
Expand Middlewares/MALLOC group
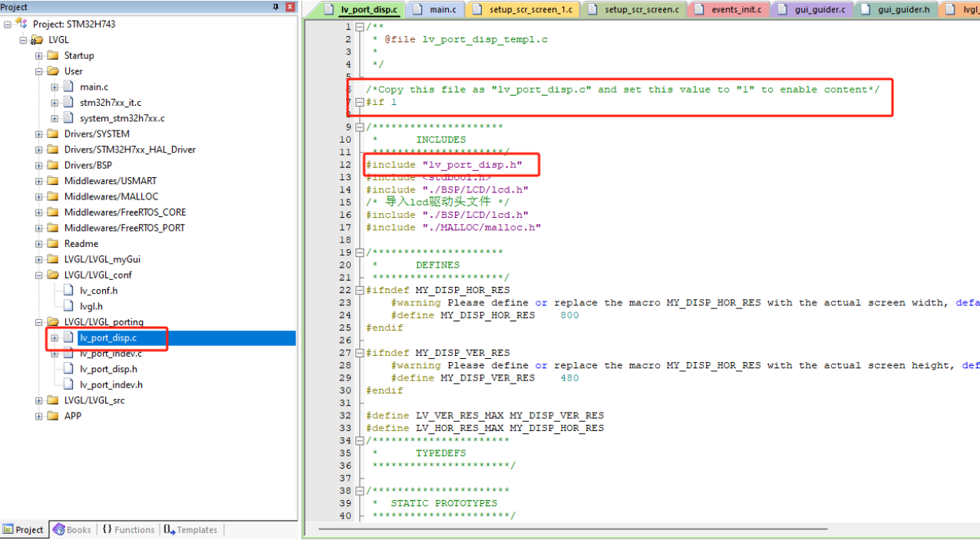(x=38, y=196)
